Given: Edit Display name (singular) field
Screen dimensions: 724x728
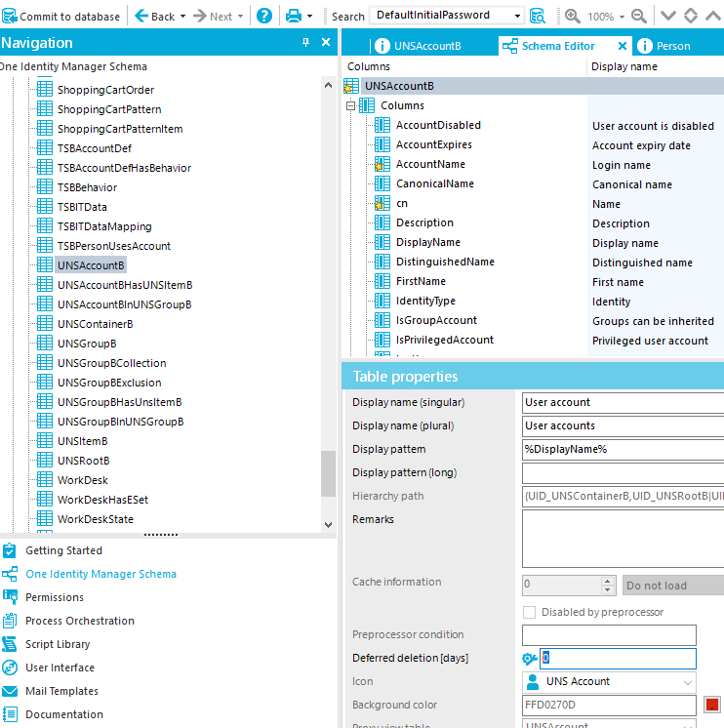Looking at the screenshot, I should [x=623, y=402].
